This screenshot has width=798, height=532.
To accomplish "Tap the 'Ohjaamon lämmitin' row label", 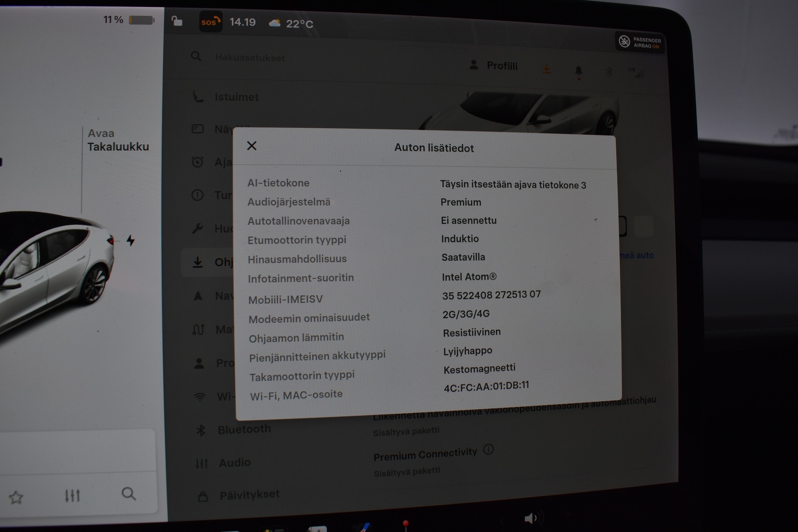I will tap(297, 338).
